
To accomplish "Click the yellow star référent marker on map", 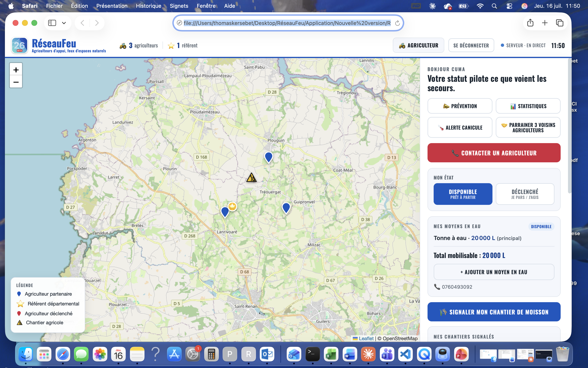I will 232,206.
